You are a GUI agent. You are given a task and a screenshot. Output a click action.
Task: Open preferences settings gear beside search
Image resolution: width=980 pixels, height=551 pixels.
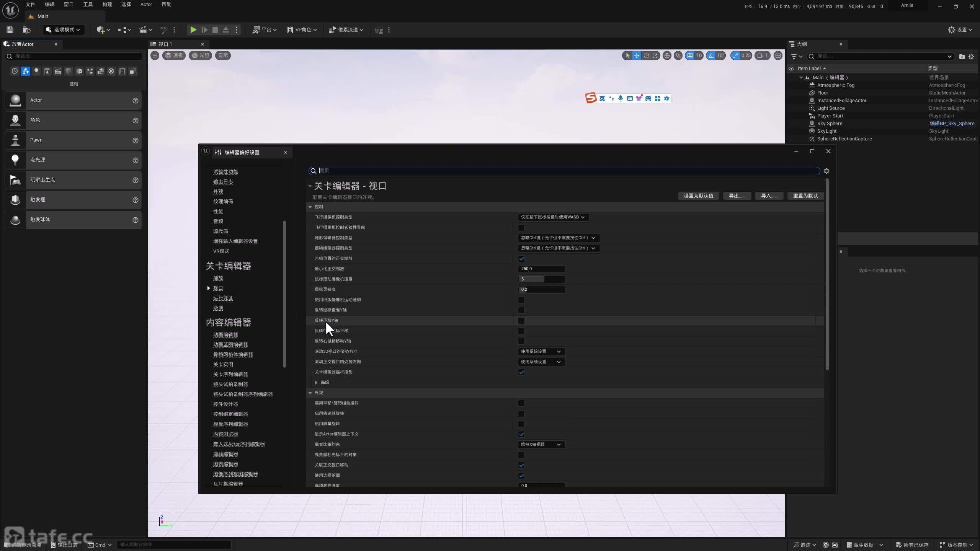point(826,171)
